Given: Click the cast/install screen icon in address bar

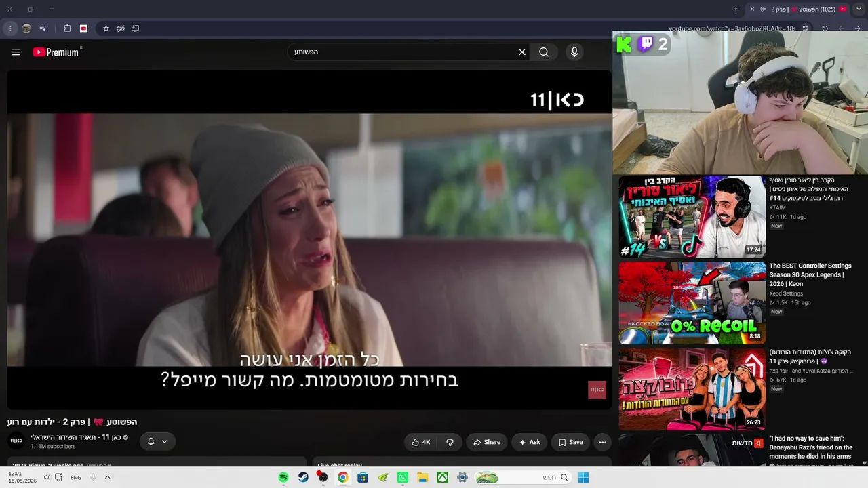Looking at the screenshot, I should 136,28.
